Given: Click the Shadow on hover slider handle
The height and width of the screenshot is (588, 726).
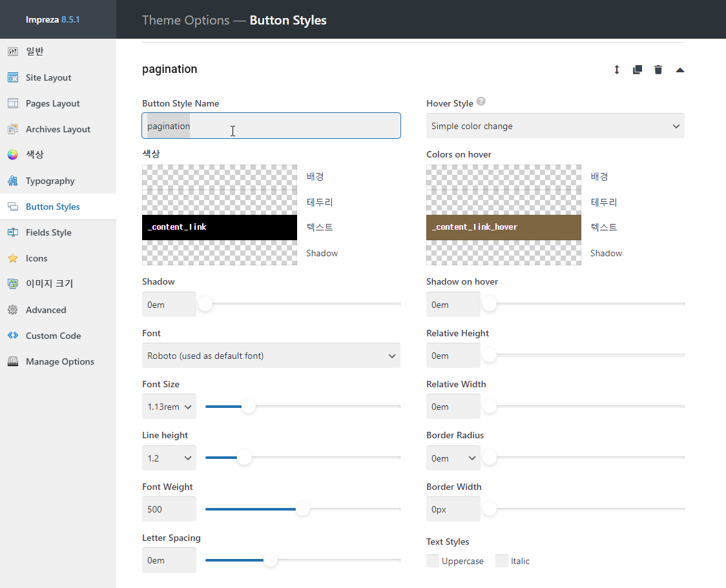Looking at the screenshot, I should (x=490, y=304).
